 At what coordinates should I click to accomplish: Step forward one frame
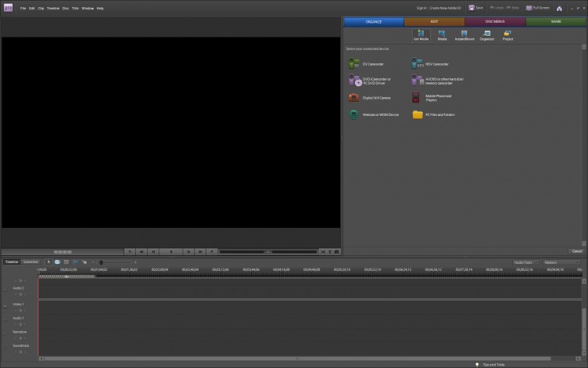coord(188,252)
